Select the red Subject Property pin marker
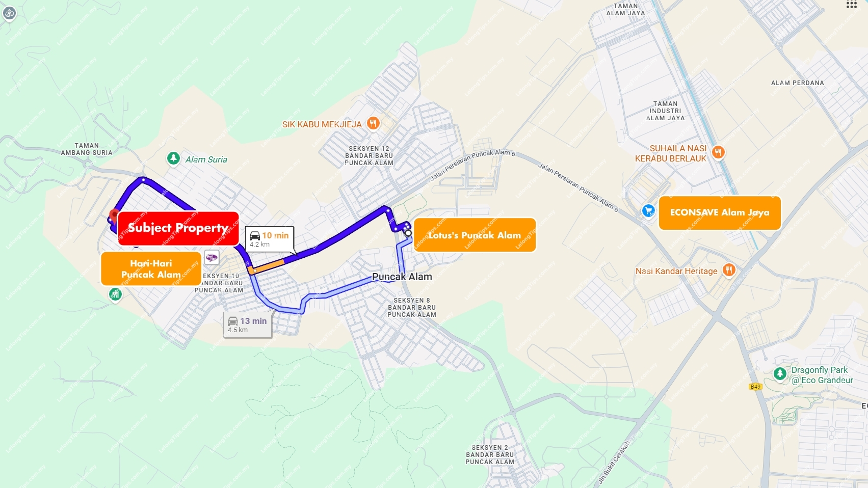This screenshot has width=868, height=488. click(x=114, y=214)
